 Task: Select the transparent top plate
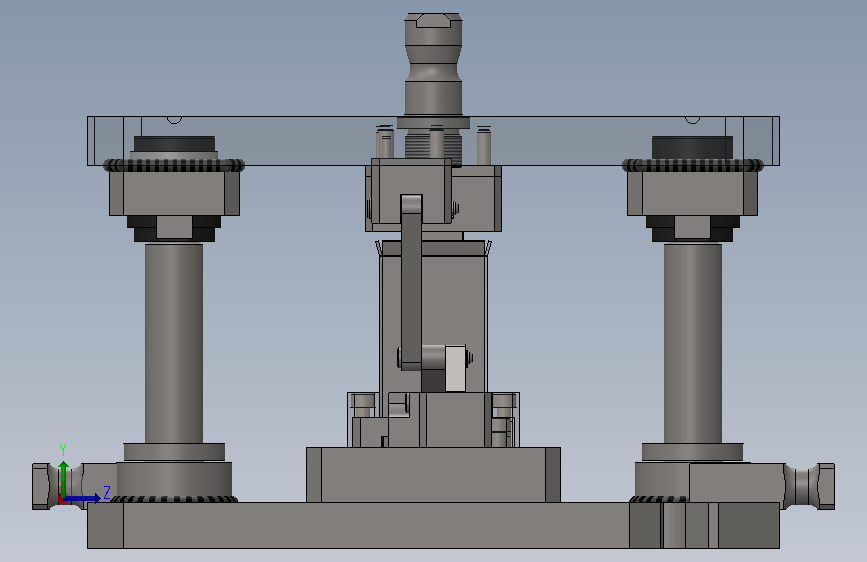pyautogui.click(x=434, y=140)
